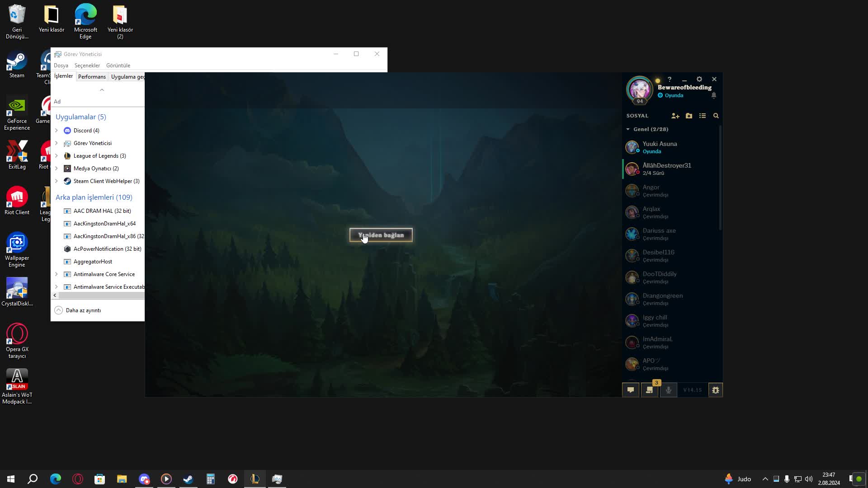The height and width of the screenshot is (488, 868).
Task: Toggle the voice microphone button
Action: click(669, 390)
